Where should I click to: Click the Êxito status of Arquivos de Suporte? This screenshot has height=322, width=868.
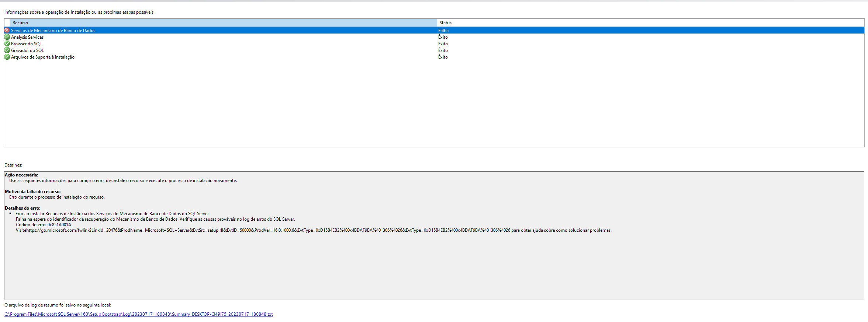point(443,57)
